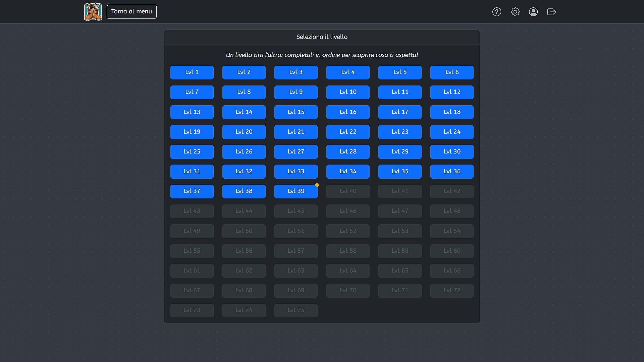Select Lvl 31
644x362 pixels.
click(x=192, y=171)
